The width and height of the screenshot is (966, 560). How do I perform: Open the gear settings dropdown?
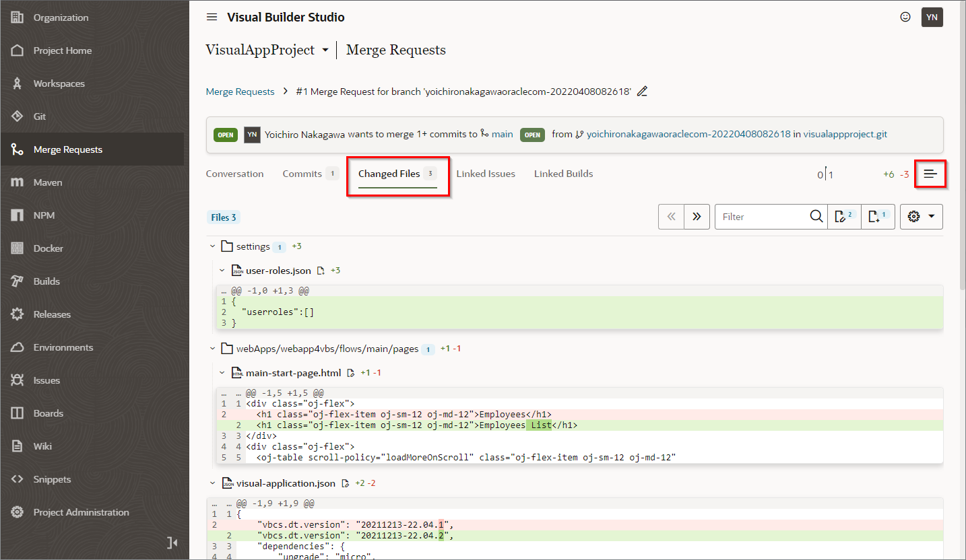921,217
